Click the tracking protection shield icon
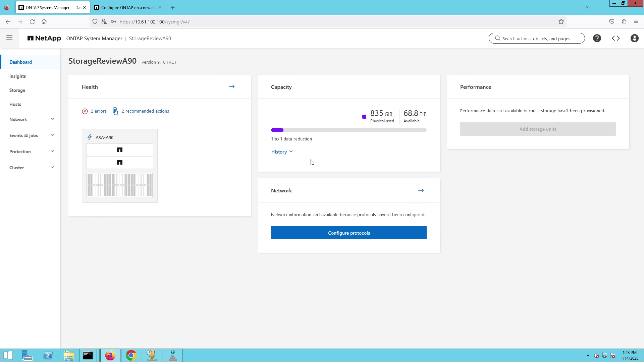 pyautogui.click(x=95, y=22)
